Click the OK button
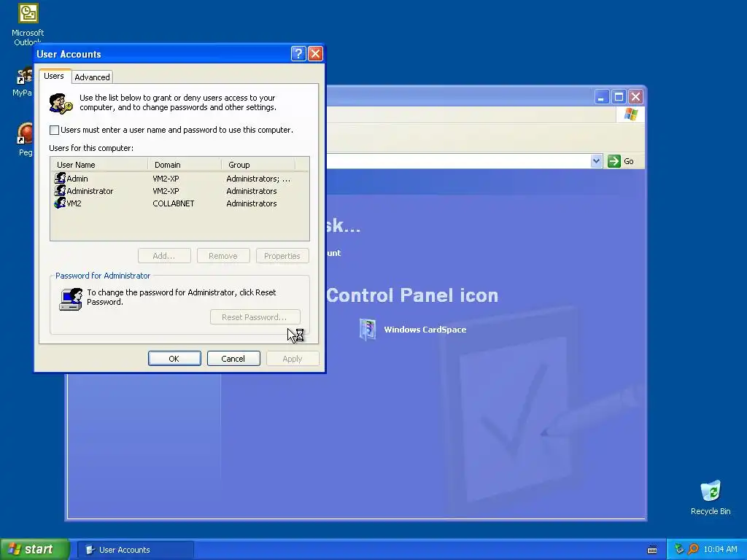The height and width of the screenshot is (560, 747). click(174, 359)
